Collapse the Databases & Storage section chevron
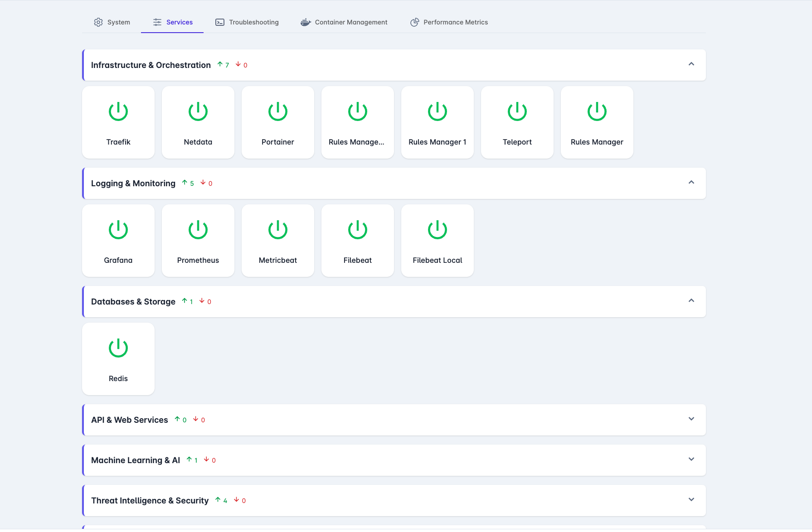Viewport: 812px width, 532px height. (x=691, y=300)
